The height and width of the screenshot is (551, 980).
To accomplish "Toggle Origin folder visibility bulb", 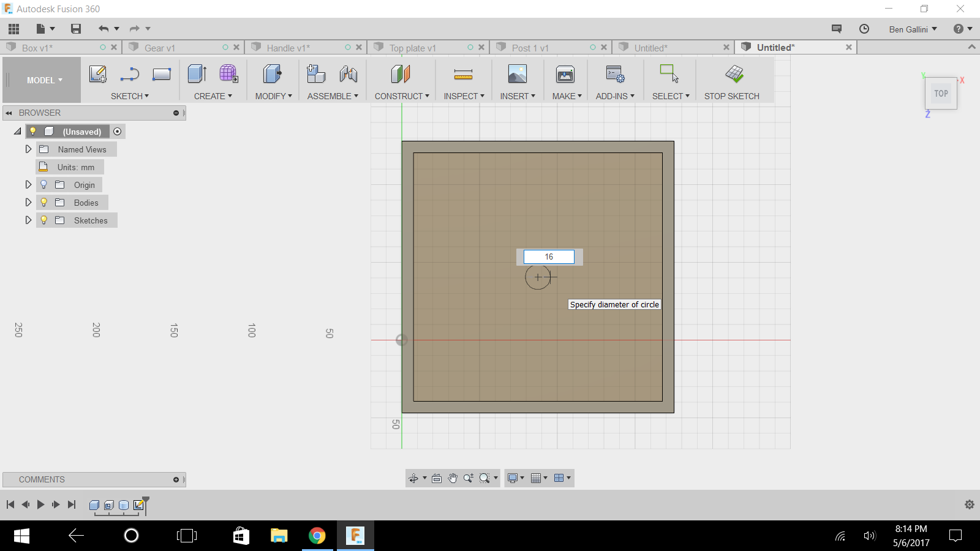I will coord(43,184).
